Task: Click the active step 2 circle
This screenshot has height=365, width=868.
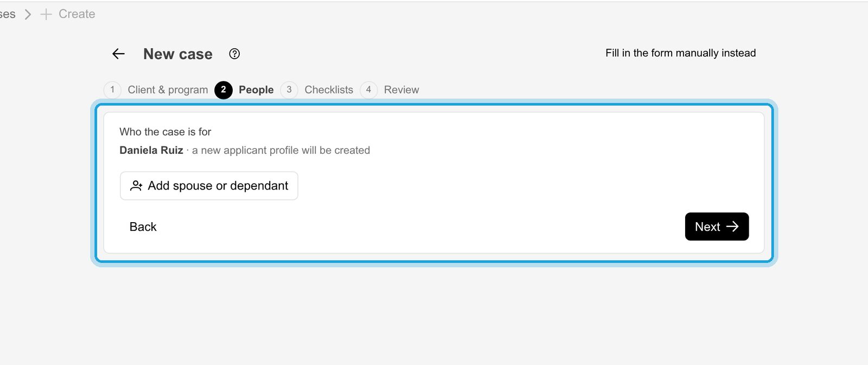Action: [224, 90]
